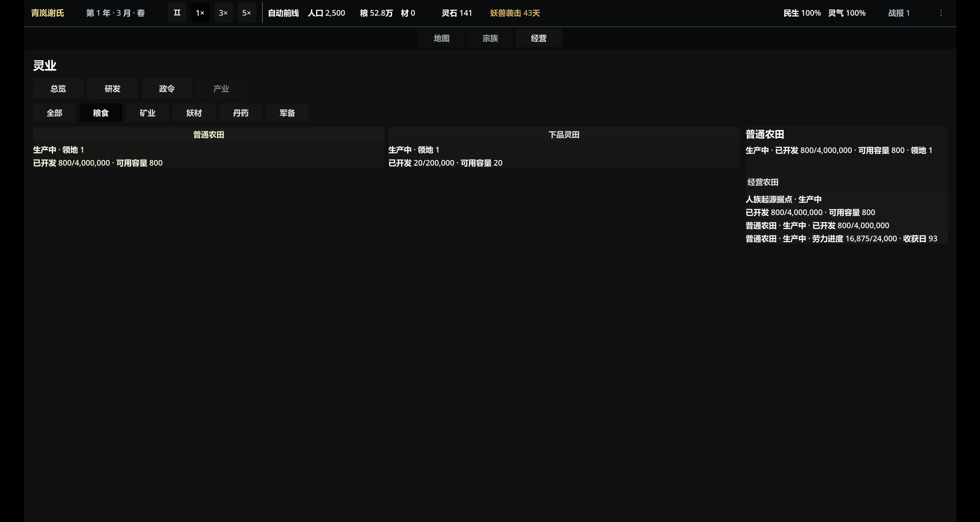Screen dimensions: 980x522
Task: Switch to the 地图 tab
Action: [441, 38]
